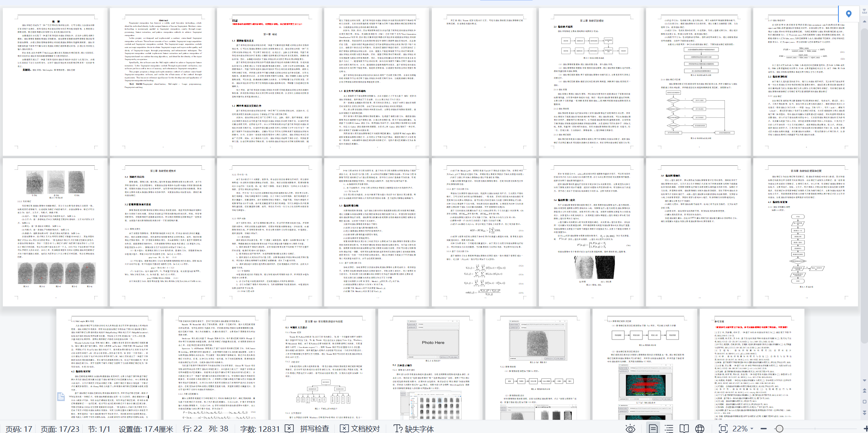Click zoom out minus button
The height and width of the screenshot is (433, 868).
point(764,429)
